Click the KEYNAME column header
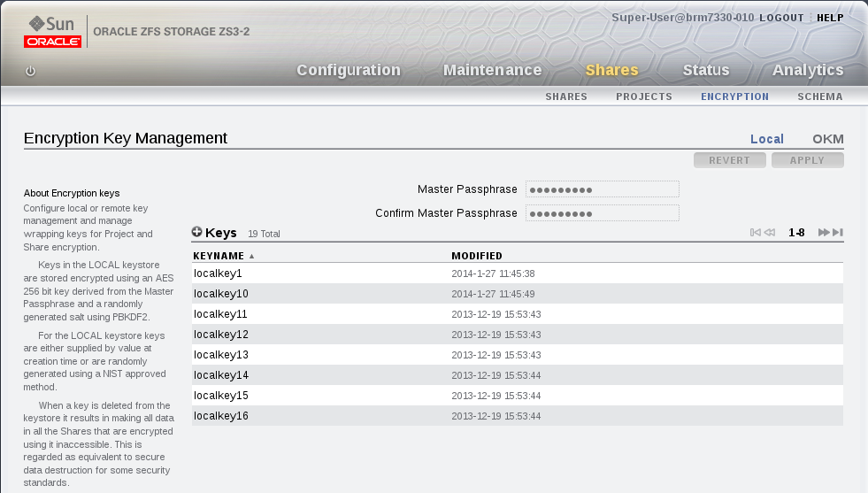Screen dimensions: 868x493 [x=219, y=256]
